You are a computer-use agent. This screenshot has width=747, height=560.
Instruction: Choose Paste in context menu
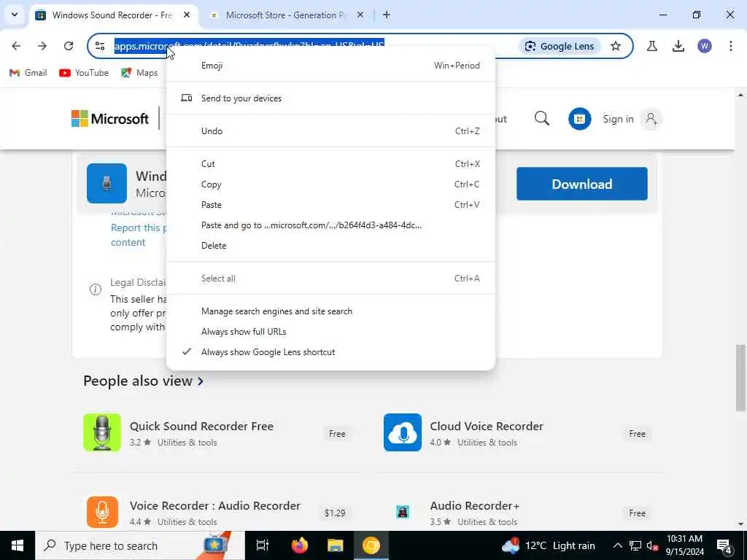[x=330, y=205]
